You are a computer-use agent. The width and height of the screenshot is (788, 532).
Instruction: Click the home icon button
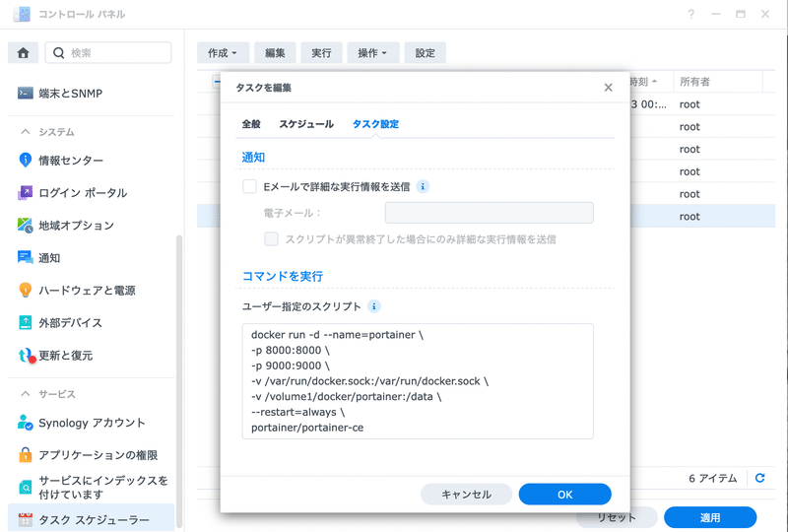coord(23,53)
